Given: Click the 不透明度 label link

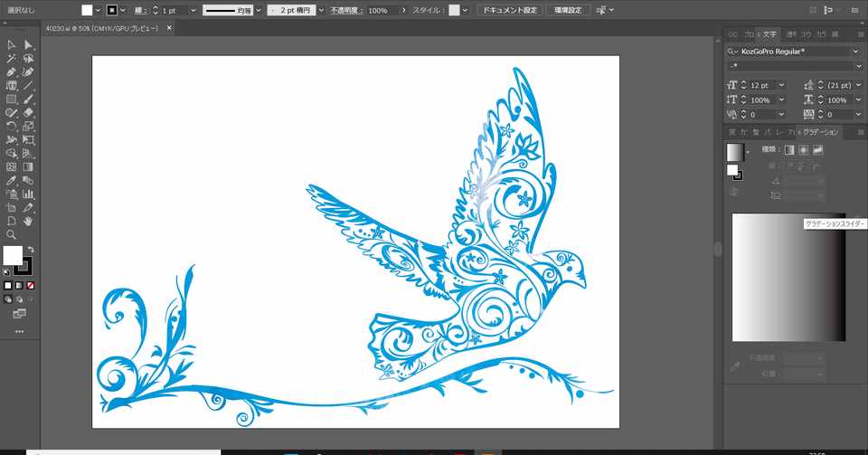Looking at the screenshot, I should click(x=346, y=11).
